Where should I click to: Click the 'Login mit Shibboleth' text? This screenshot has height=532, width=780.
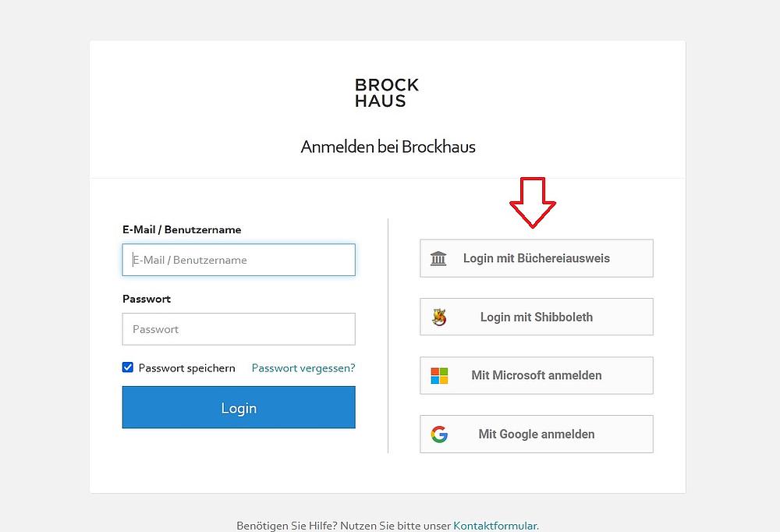[537, 317]
